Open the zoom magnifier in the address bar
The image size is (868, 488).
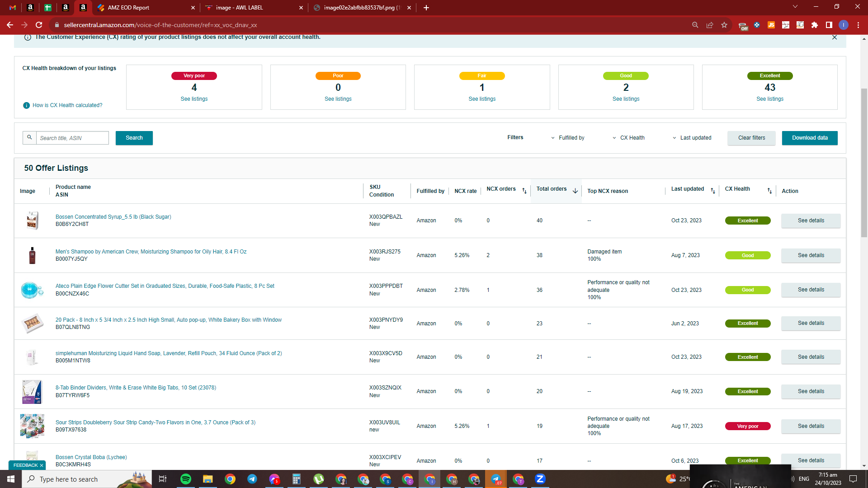pos(695,25)
